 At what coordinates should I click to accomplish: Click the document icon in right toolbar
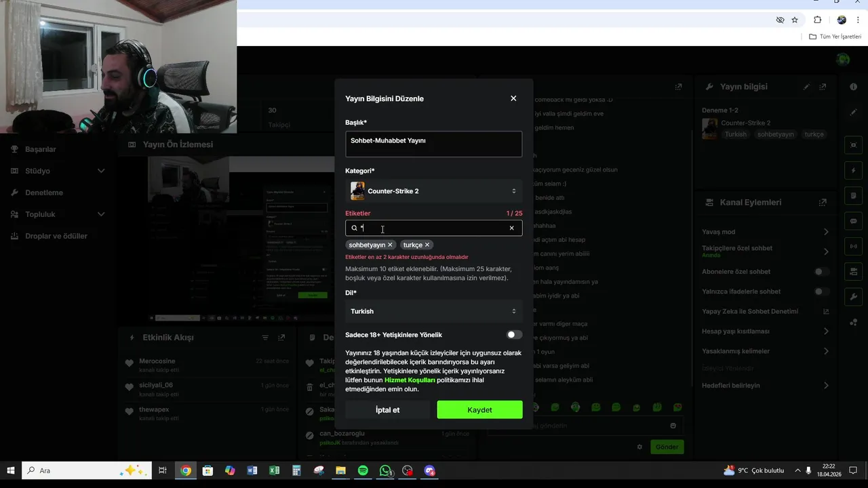pos(853,196)
